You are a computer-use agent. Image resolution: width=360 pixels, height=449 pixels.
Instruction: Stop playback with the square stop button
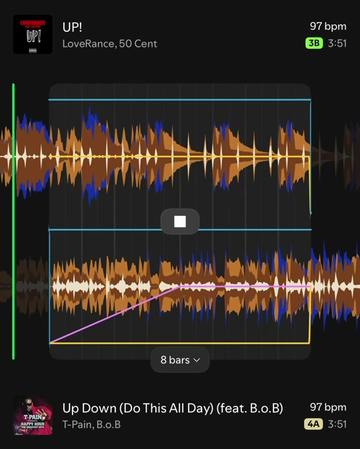pyautogui.click(x=180, y=221)
